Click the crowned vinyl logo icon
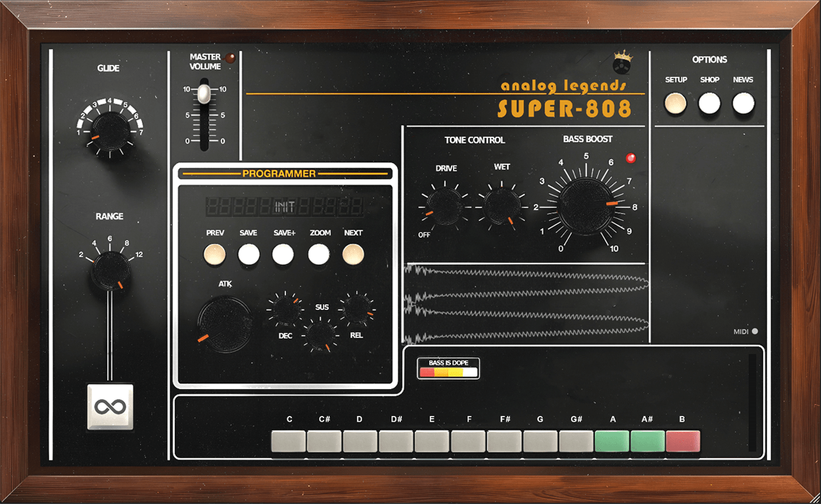Screen dimensions: 821x504 point(622,63)
